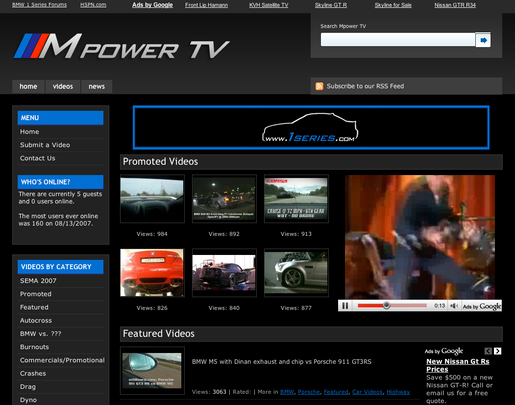Open promoted video with 892 views

(x=224, y=199)
